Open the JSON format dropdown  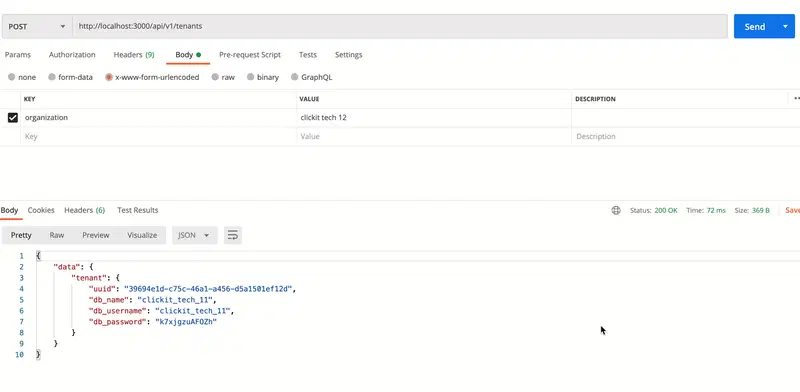point(194,235)
